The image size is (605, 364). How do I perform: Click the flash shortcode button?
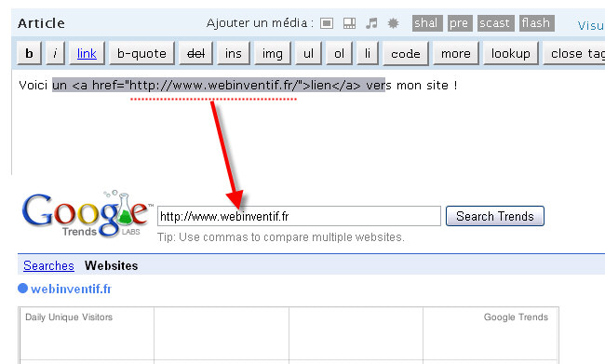pyautogui.click(x=537, y=23)
